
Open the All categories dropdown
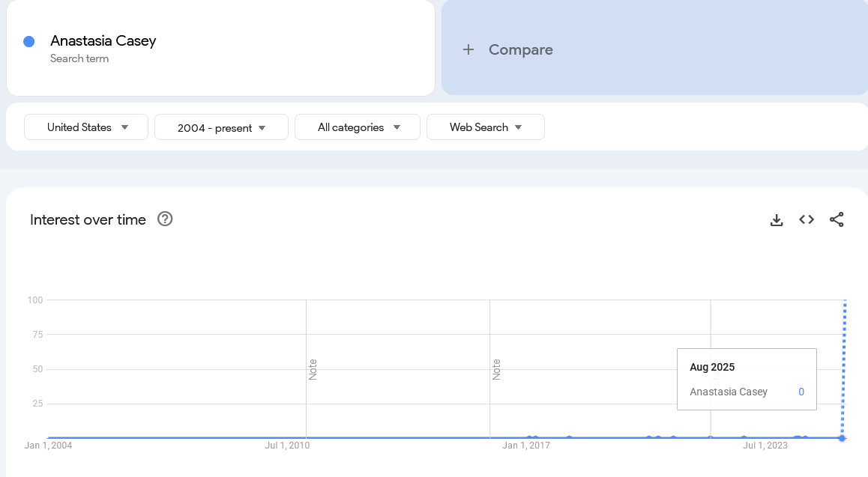tap(358, 127)
